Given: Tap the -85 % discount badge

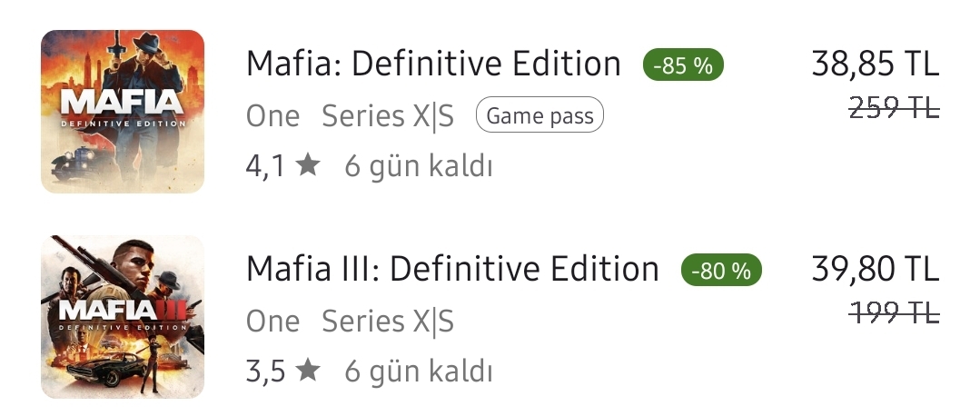Looking at the screenshot, I should (683, 65).
